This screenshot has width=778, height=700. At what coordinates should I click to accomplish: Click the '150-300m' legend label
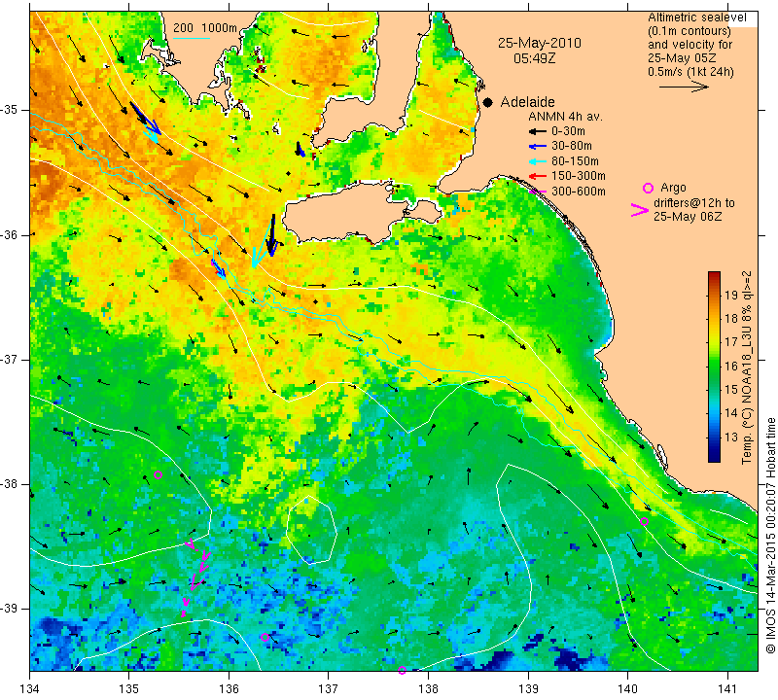pyautogui.click(x=578, y=176)
